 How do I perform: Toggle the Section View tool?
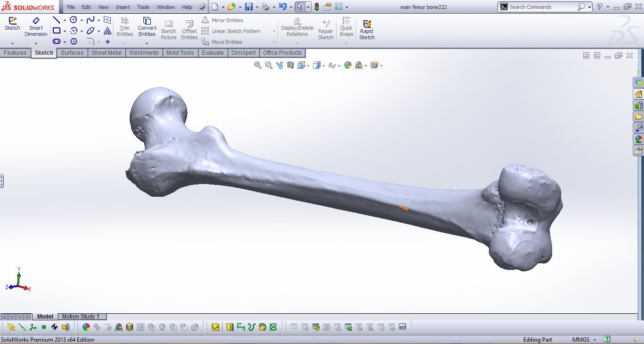tap(291, 65)
